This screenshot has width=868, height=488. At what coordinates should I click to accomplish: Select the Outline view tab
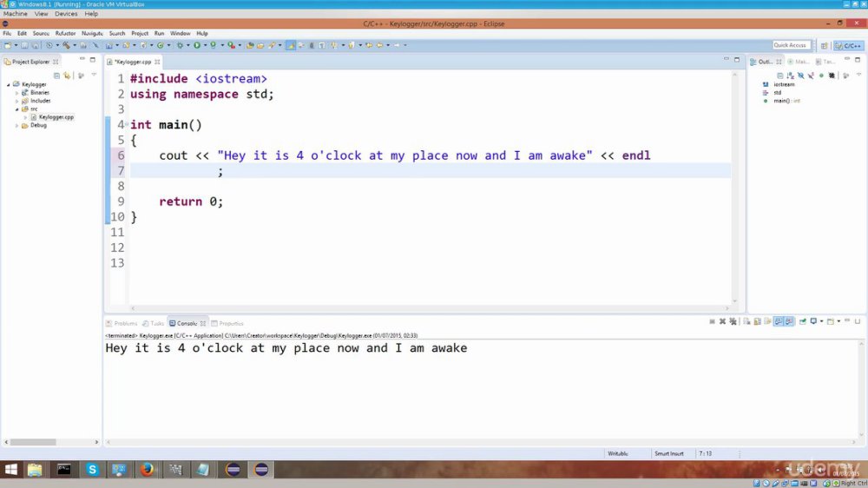pos(765,62)
